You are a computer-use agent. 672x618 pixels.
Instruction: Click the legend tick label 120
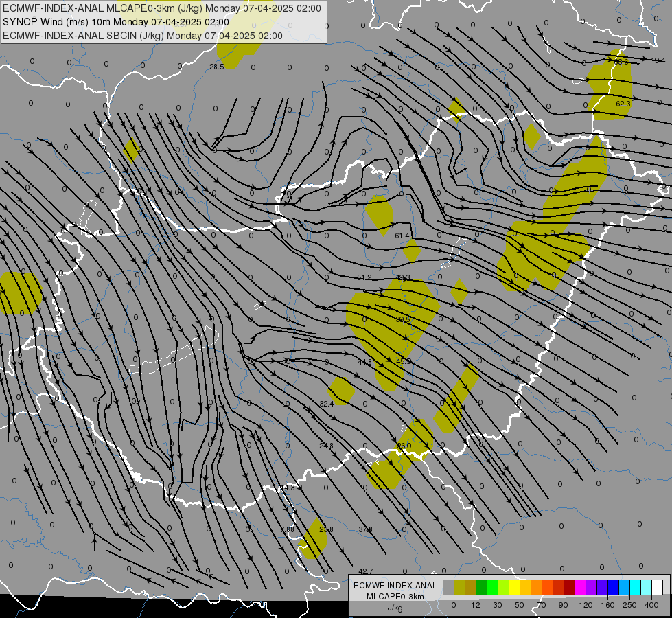tap(586, 605)
